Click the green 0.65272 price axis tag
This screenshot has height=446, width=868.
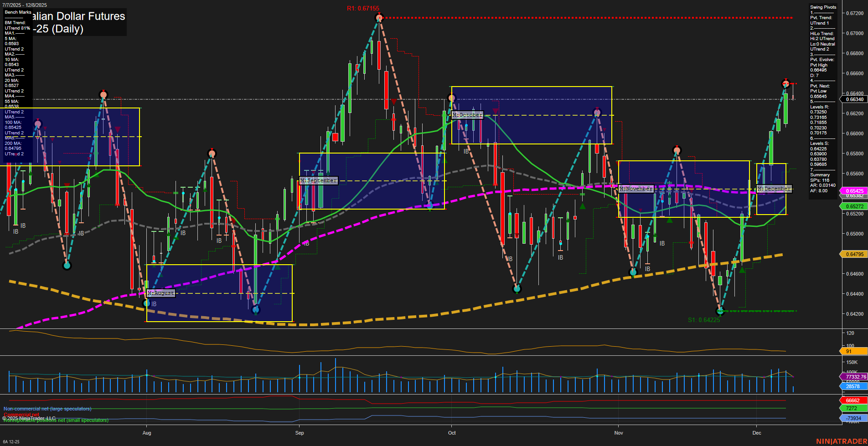point(854,206)
